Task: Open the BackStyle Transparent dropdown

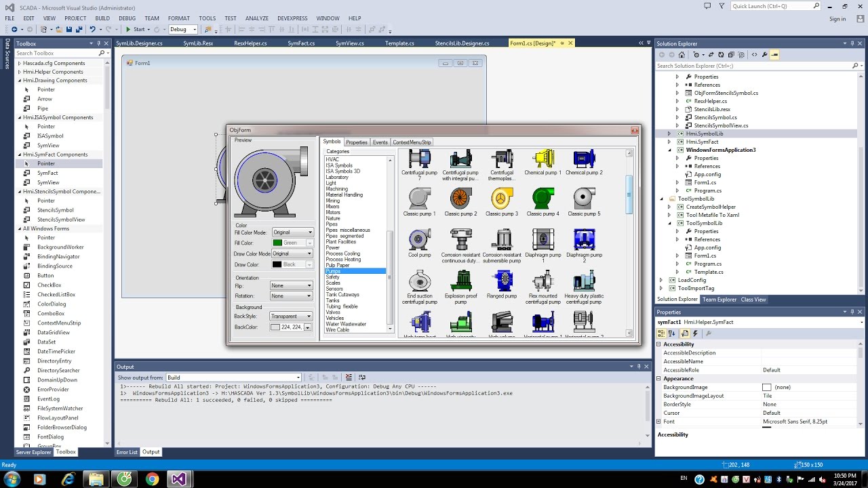Action: [291, 317]
